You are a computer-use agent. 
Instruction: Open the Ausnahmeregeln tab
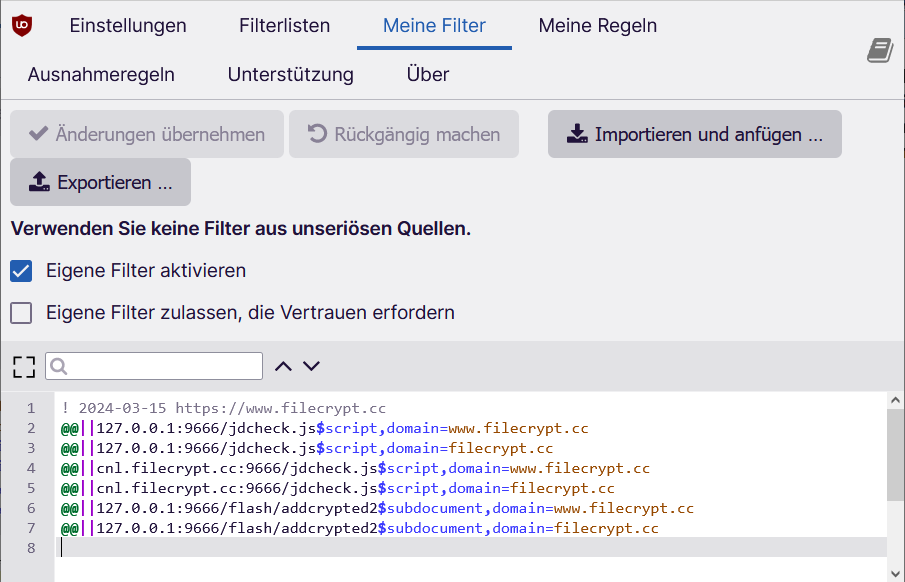point(101,75)
